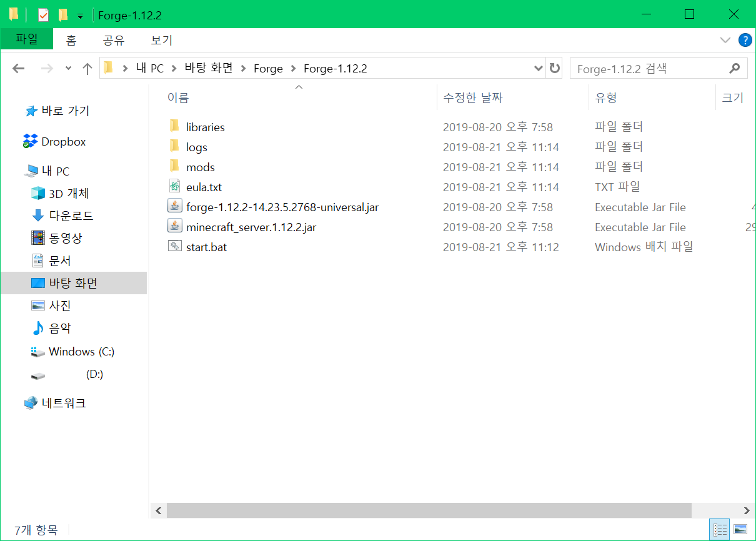Select the eula.txt file icon
Image resolution: width=756 pixels, height=541 pixels.
point(174,187)
